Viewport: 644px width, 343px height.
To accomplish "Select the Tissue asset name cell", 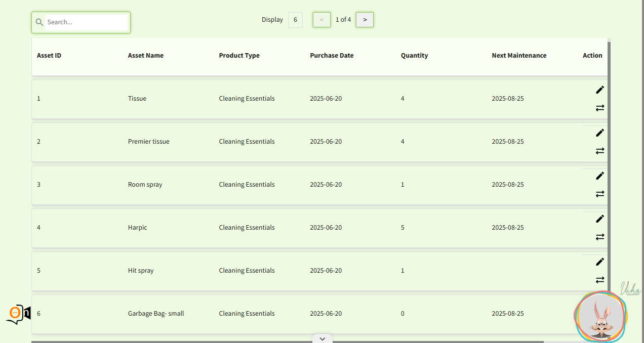I will pyautogui.click(x=137, y=99).
